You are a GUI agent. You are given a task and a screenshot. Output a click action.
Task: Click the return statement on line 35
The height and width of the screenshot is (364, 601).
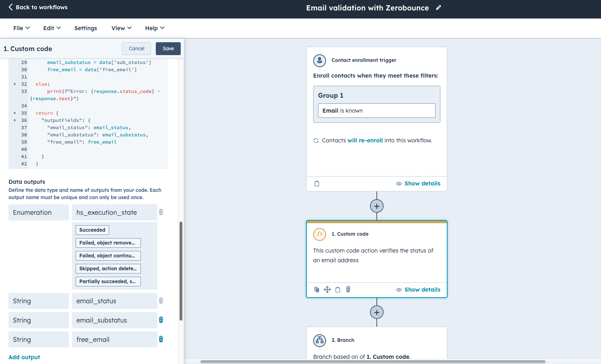47,113
